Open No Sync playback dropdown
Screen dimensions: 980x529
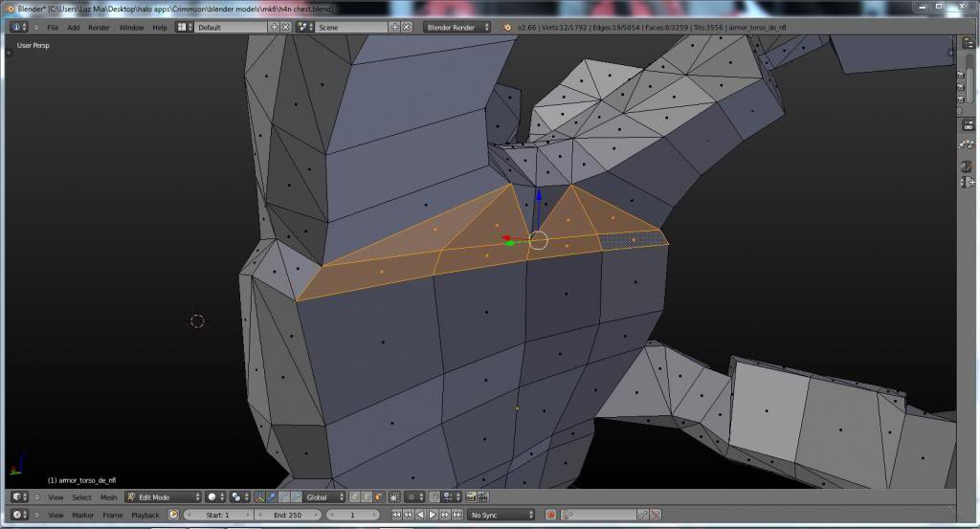[501, 515]
